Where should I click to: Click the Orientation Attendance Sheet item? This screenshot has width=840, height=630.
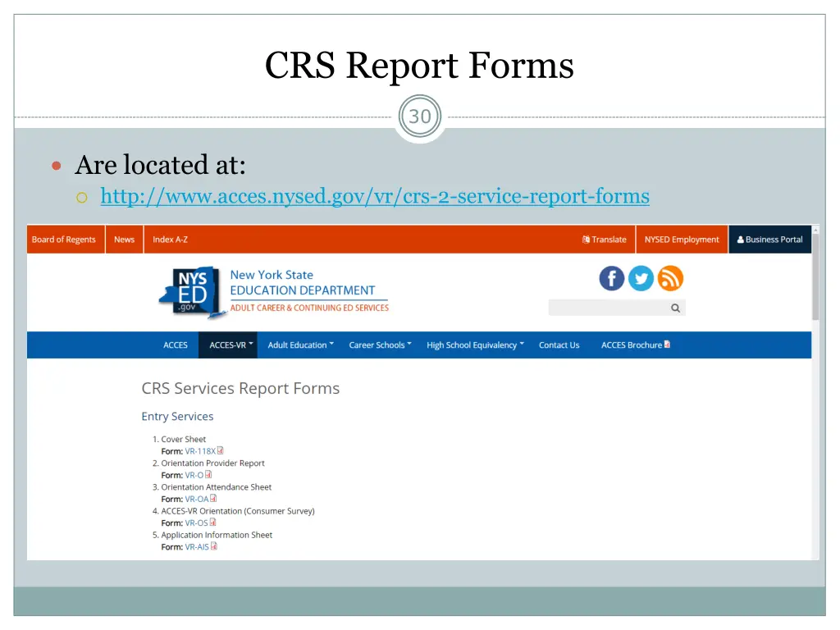pos(217,487)
